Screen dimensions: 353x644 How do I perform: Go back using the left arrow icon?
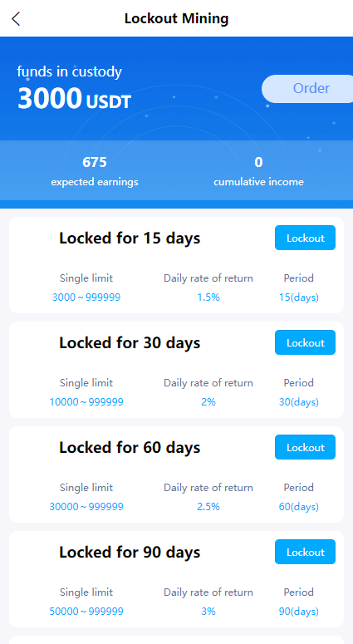coord(16,19)
